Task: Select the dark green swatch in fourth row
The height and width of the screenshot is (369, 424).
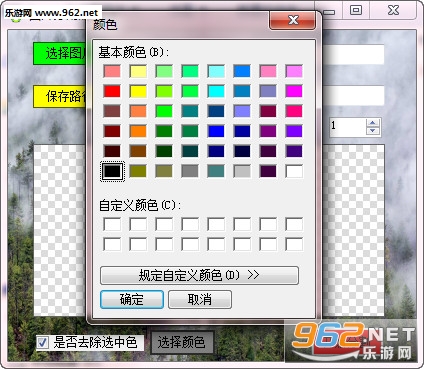Action: [x=164, y=131]
